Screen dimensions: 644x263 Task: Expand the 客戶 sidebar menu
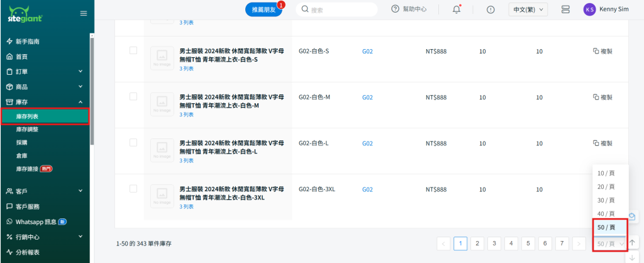click(x=80, y=191)
